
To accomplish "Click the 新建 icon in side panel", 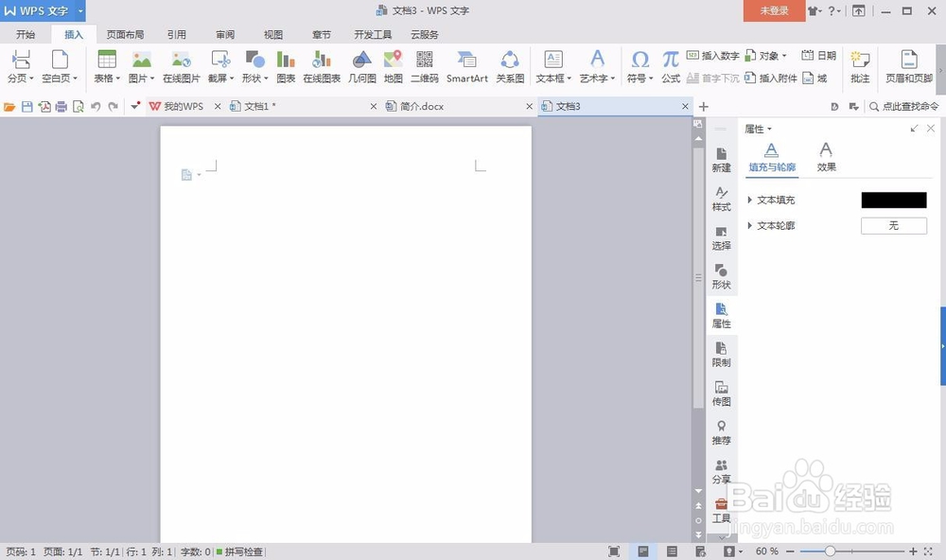I will [x=721, y=160].
